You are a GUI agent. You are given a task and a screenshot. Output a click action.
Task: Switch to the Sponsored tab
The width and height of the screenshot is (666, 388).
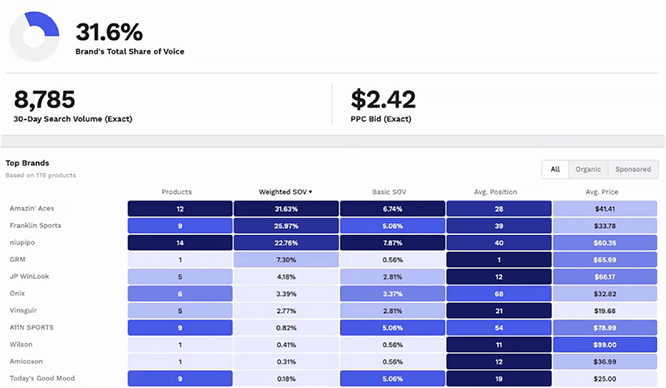tap(633, 169)
